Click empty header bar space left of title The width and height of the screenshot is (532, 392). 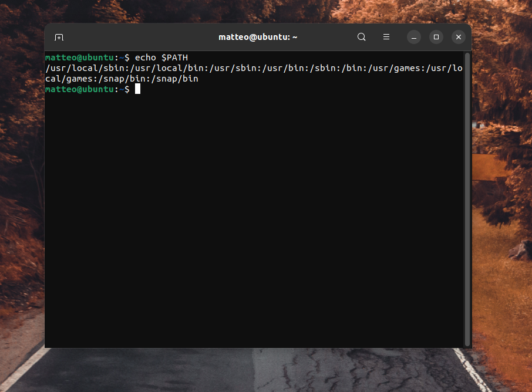pyautogui.click(x=135, y=37)
